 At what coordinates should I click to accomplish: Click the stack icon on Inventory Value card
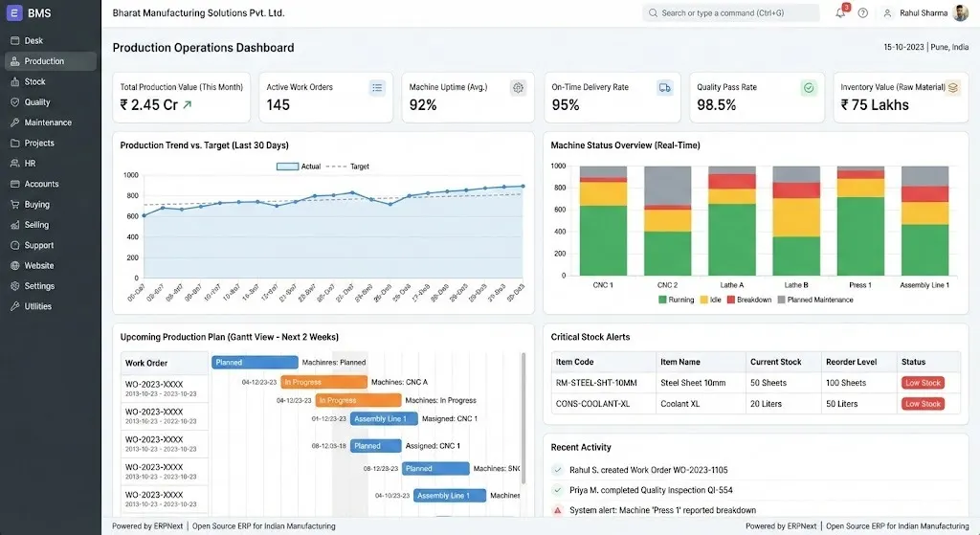point(952,87)
